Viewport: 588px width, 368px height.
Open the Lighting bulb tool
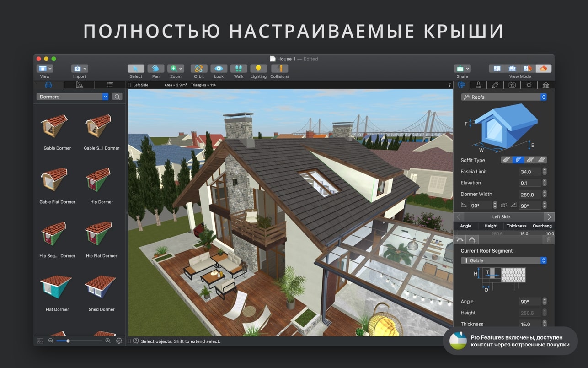pyautogui.click(x=258, y=69)
